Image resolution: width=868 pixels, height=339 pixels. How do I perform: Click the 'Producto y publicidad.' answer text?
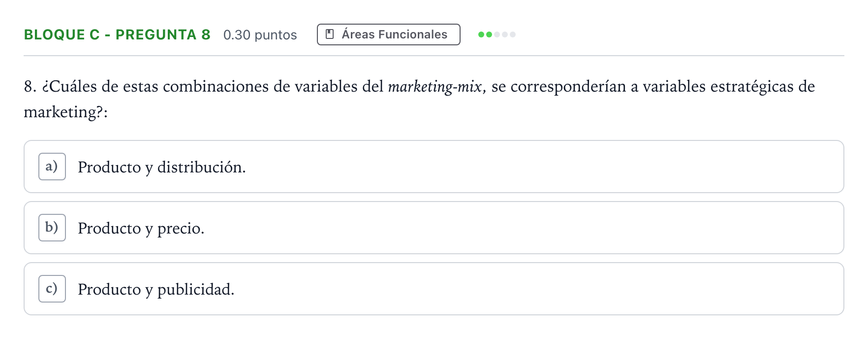(x=156, y=289)
